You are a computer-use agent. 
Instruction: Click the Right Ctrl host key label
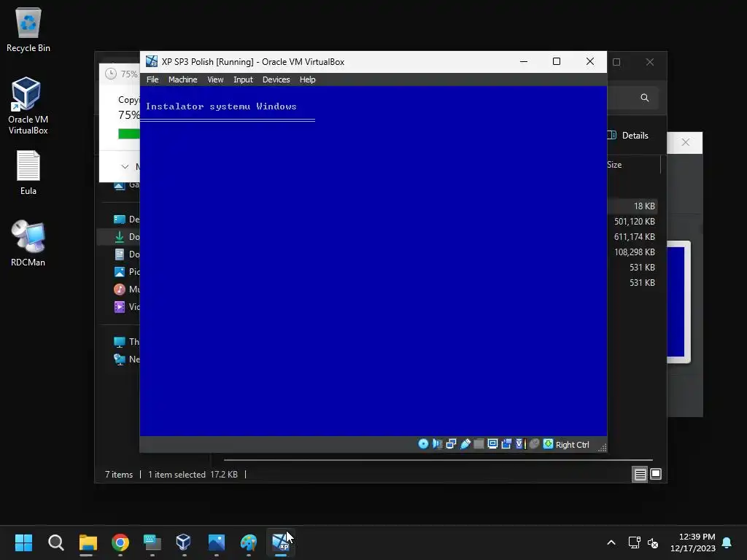click(572, 445)
